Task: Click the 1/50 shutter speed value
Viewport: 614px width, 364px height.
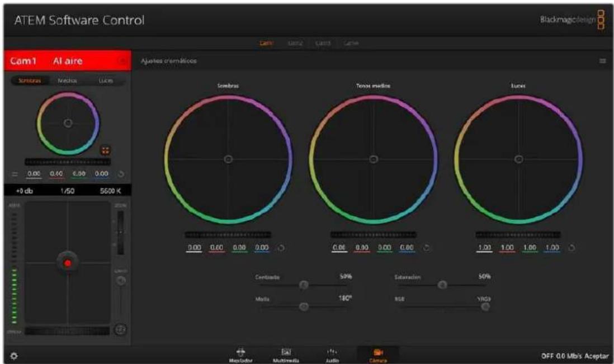Action: [67, 191]
